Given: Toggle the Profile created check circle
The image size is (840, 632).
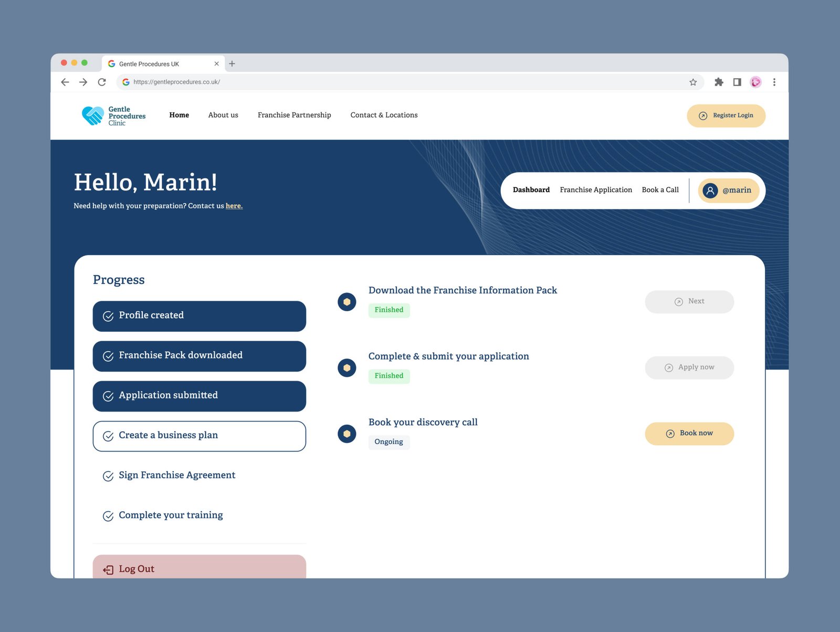Looking at the screenshot, I should (108, 316).
